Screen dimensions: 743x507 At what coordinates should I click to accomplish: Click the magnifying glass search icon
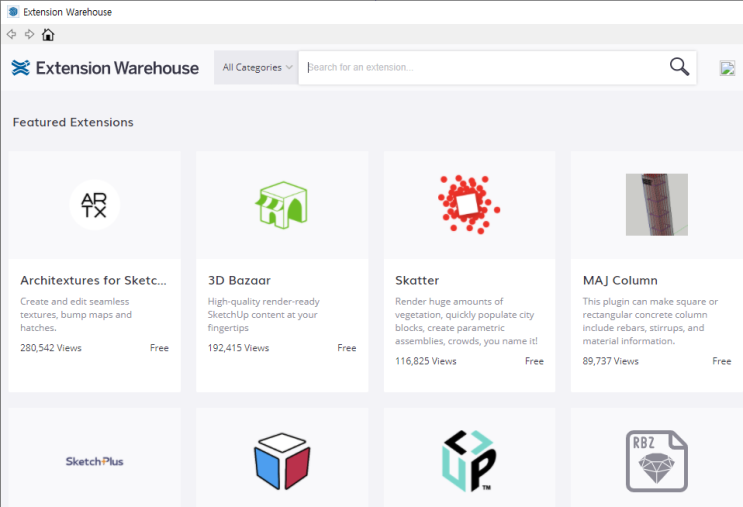click(x=679, y=67)
